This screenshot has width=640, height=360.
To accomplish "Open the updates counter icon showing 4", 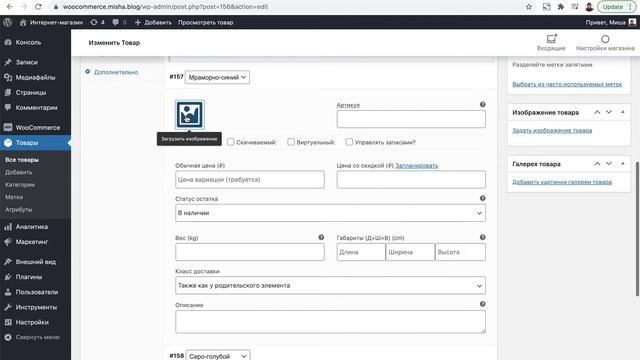I will coord(98,22).
